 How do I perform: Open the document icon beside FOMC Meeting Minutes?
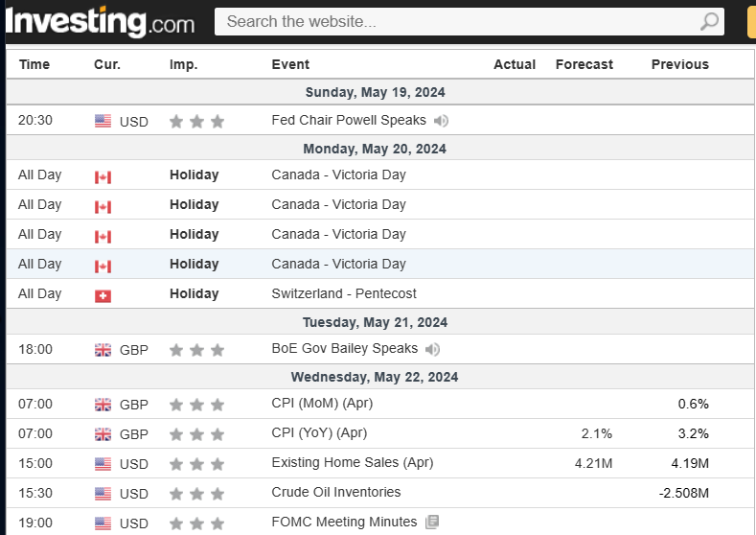432,523
